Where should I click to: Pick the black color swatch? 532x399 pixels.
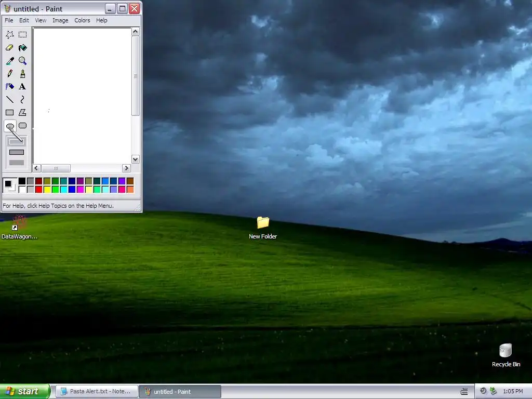pos(22,181)
